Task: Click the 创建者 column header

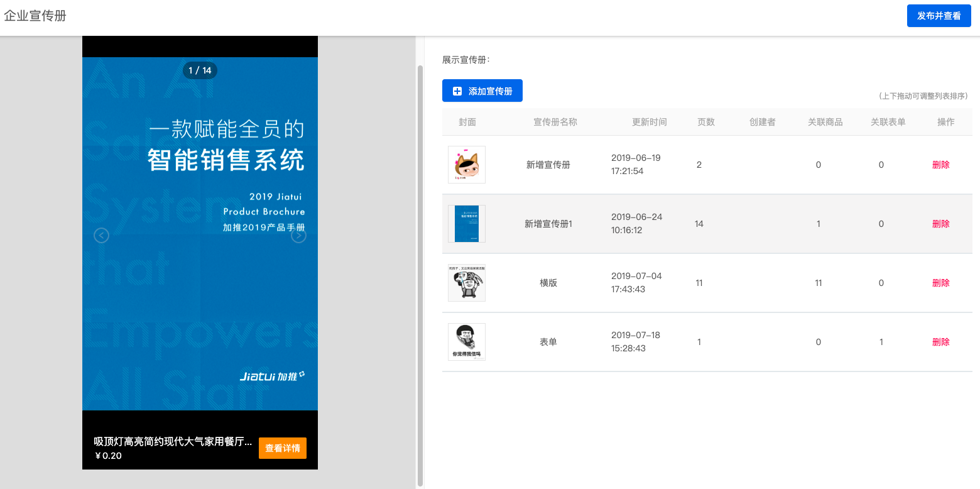Action: click(x=763, y=122)
